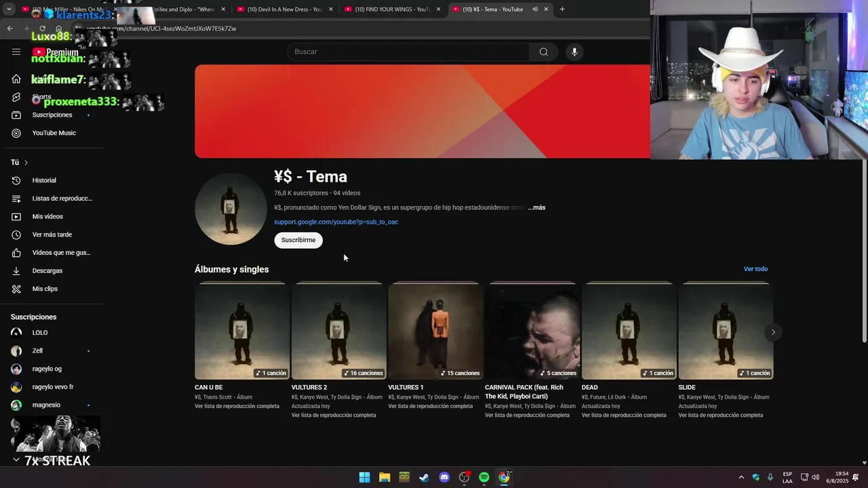Open Windows Security tray icon
868x488 pixels.
[756, 477]
